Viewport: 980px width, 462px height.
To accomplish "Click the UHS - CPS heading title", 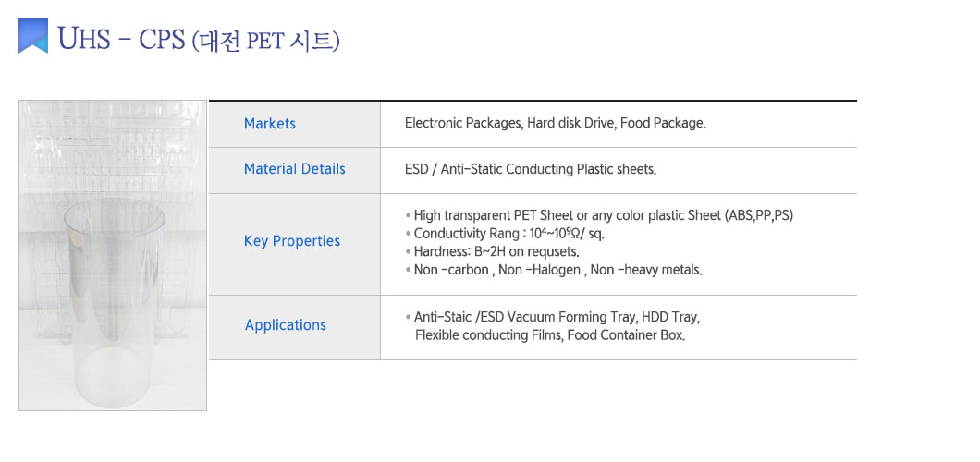I will click(x=199, y=40).
